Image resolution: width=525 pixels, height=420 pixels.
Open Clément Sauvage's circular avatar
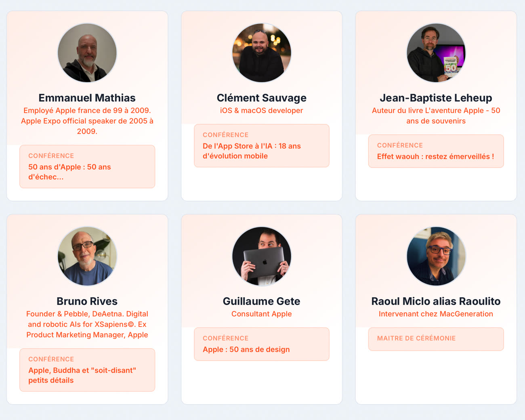pyautogui.click(x=262, y=53)
